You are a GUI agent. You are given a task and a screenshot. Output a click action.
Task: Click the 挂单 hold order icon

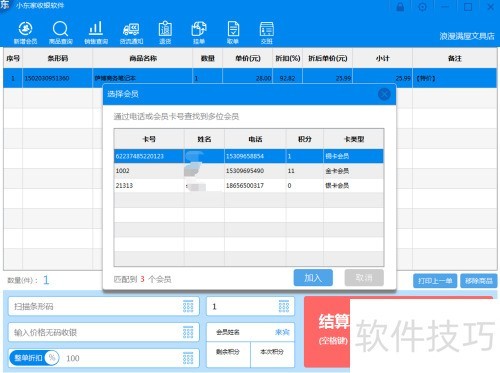(x=199, y=33)
